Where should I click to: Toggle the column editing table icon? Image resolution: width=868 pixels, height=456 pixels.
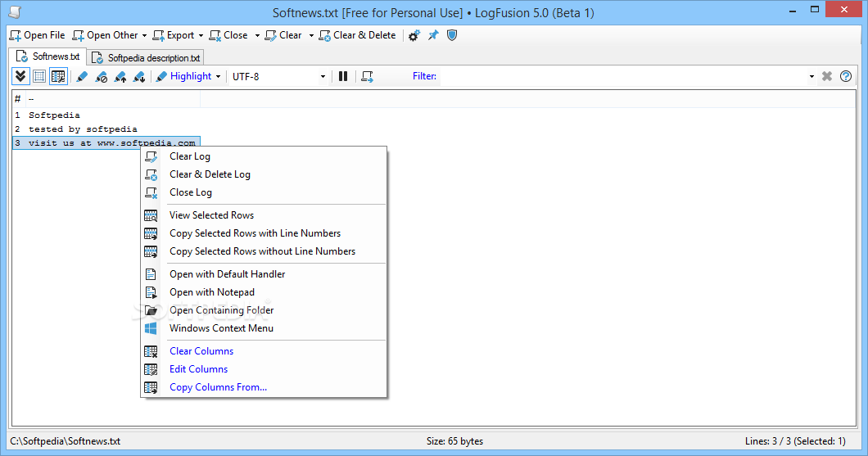(x=58, y=76)
